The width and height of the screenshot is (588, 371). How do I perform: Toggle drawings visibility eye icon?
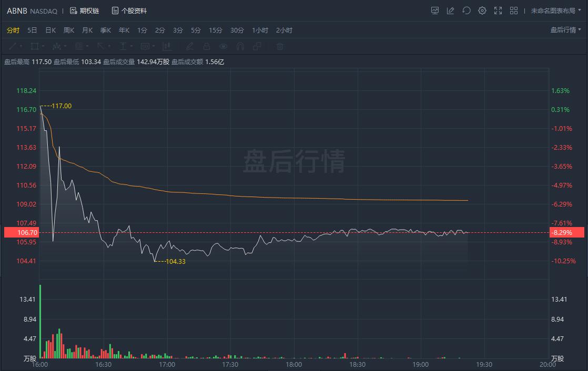coord(224,46)
